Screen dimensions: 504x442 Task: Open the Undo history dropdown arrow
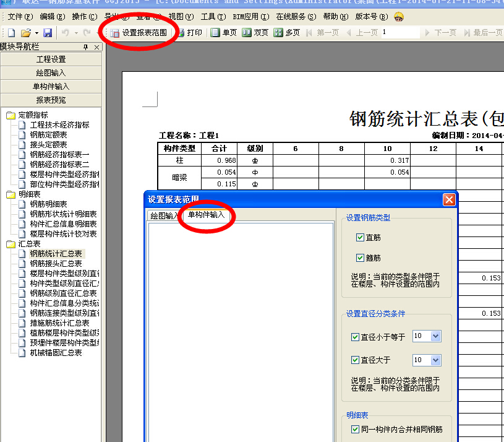[76, 33]
